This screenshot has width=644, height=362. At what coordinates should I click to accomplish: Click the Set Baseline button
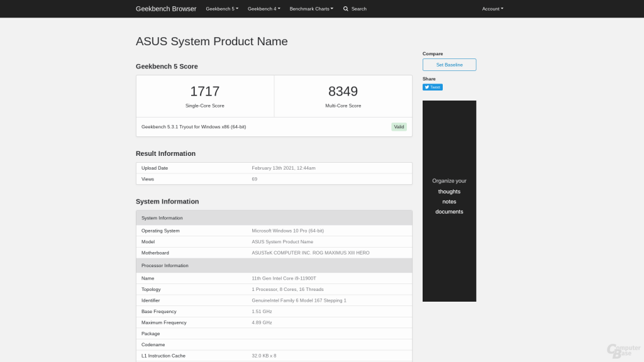pos(449,65)
